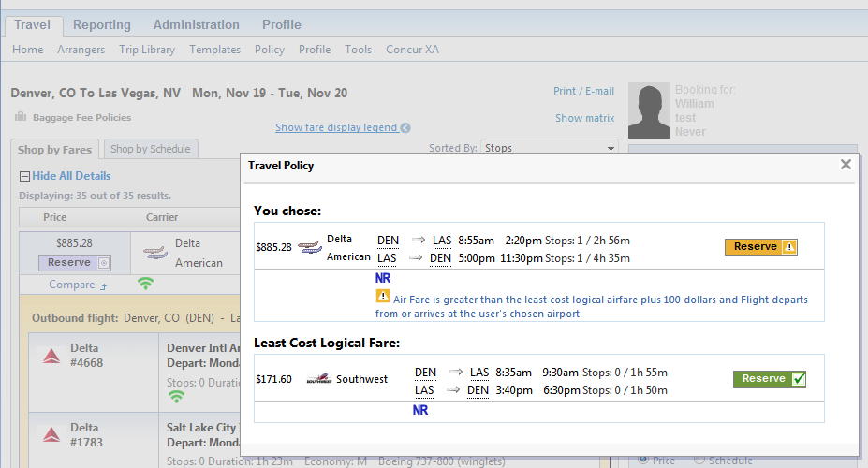Click the Delta logo for flight #4668

click(x=51, y=356)
